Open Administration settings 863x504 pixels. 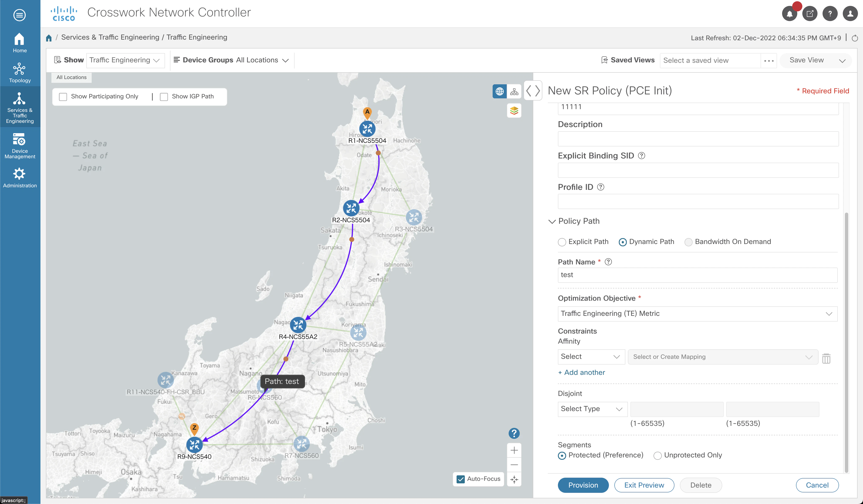(20, 178)
